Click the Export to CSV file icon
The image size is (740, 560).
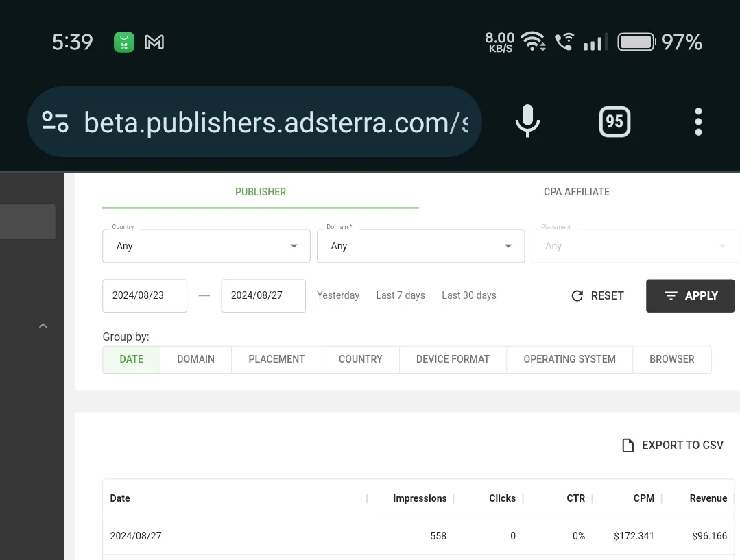pyautogui.click(x=628, y=446)
